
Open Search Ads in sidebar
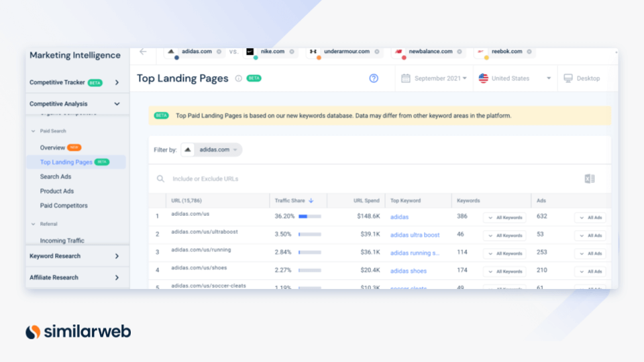click(56, 176)
